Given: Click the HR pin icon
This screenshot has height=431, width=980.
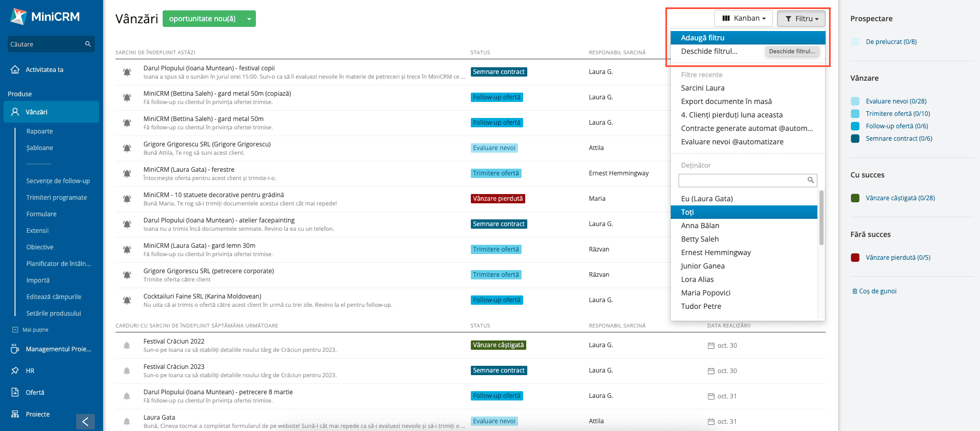Looking at the screenshot, I should (15, 371).
